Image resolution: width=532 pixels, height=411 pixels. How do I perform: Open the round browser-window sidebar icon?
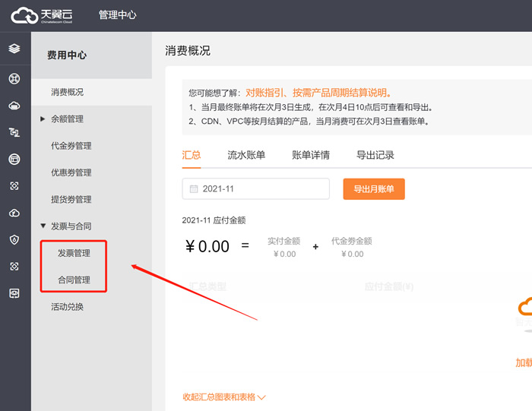click(x=14, y=160)
